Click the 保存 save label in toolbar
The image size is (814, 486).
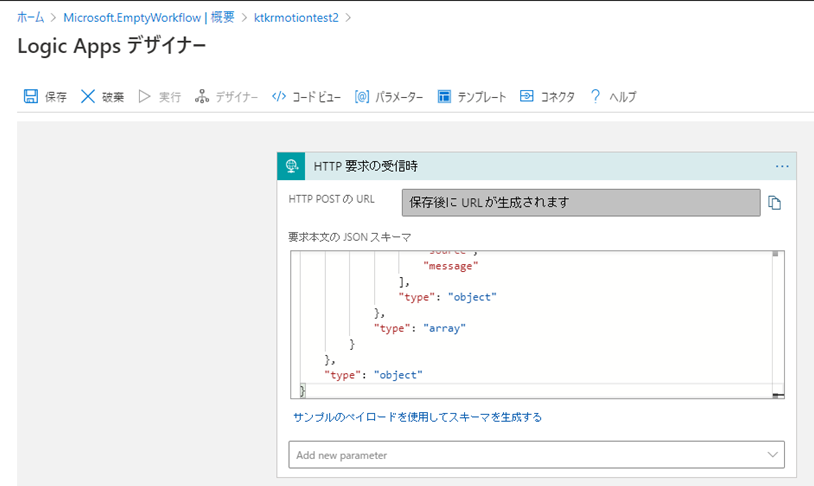pyautogui.click(x=56, y=97)
